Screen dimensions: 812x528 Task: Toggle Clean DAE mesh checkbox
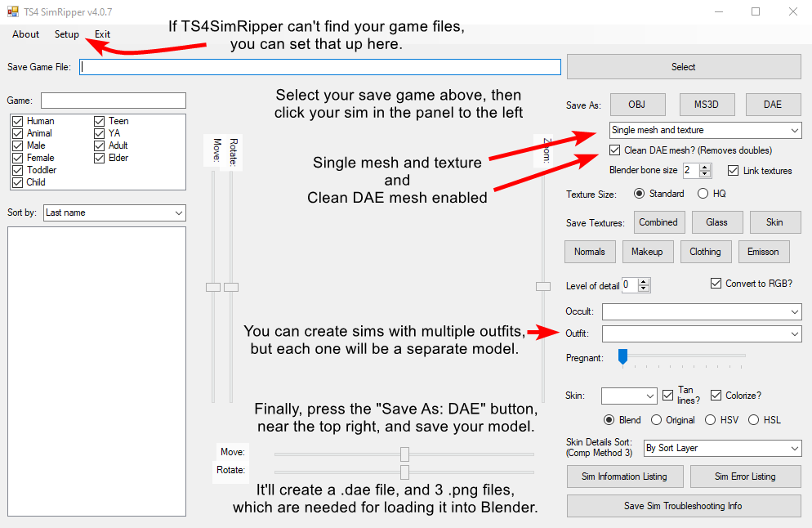(x=614, y=150)
